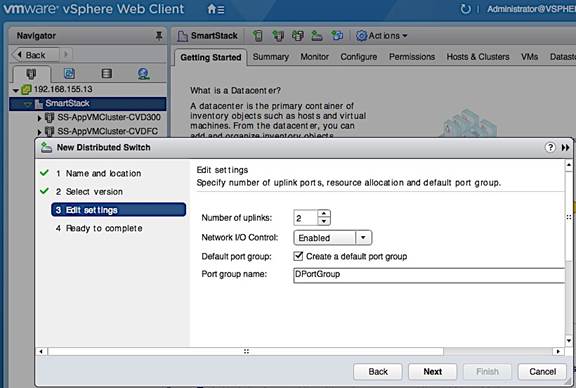Click the wizard Back button

pos(378,371)
